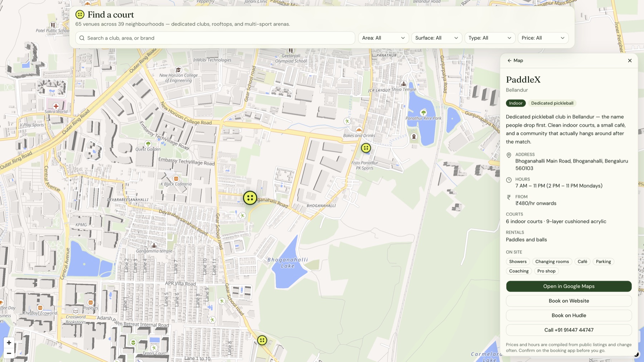Click the V Play Sports map label
This screenshot has height=362, width=644.
click(32, 125)
